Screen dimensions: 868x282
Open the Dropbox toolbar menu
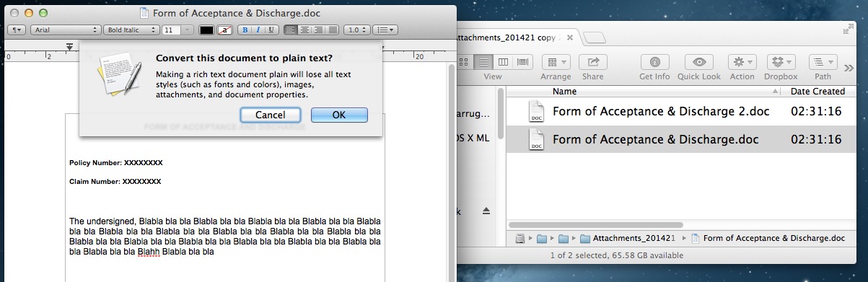coord(781,62)
